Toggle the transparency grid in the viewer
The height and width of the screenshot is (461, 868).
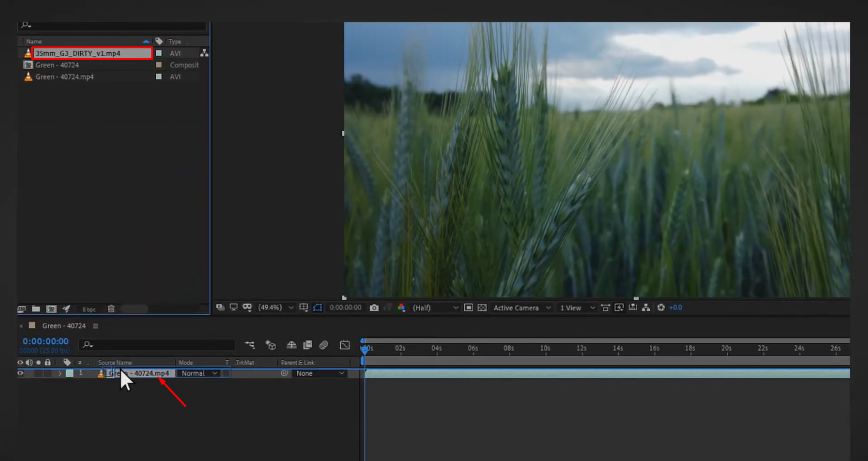pos(482,307)
